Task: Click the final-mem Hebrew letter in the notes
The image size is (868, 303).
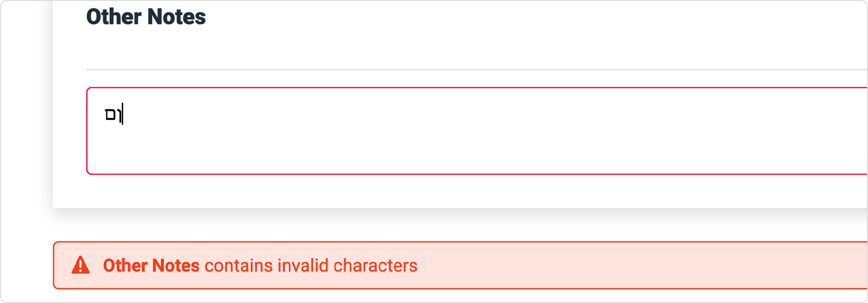Action: point(110,115)
